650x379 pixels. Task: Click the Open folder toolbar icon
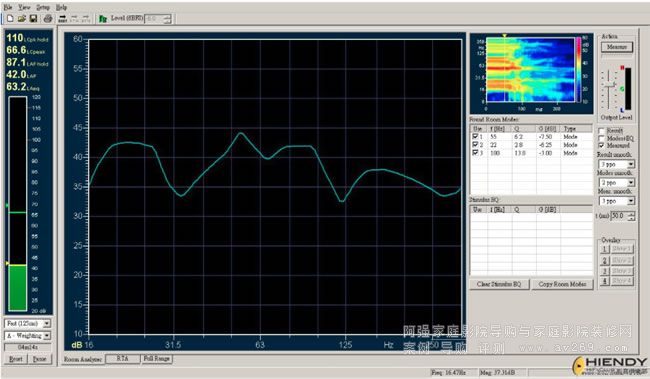(x=22, y=19)
